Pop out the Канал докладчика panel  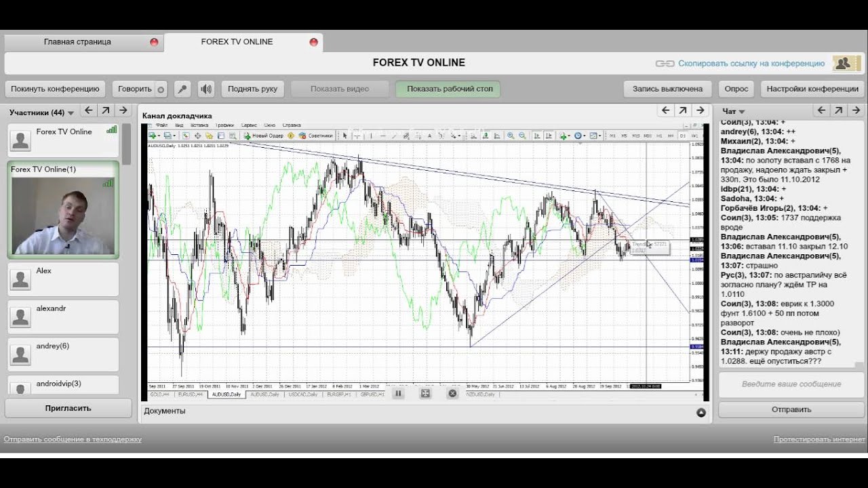[x=683, y=110]
